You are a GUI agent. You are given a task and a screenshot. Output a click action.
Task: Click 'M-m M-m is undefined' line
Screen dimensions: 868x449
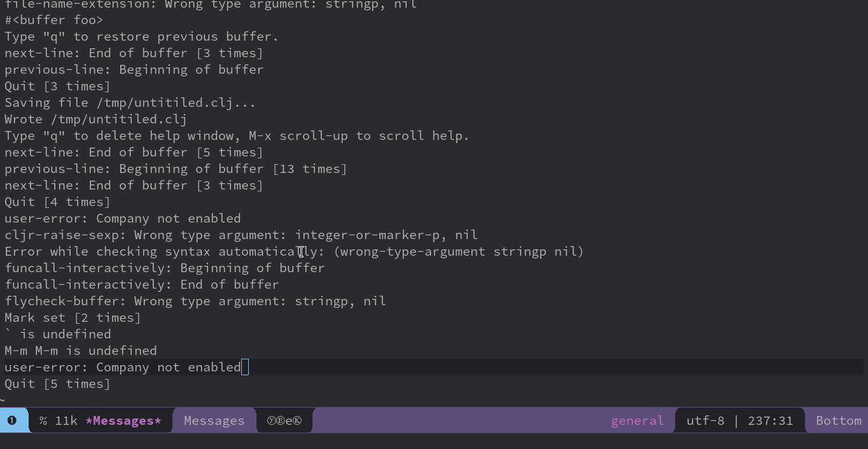click(80, 350)
